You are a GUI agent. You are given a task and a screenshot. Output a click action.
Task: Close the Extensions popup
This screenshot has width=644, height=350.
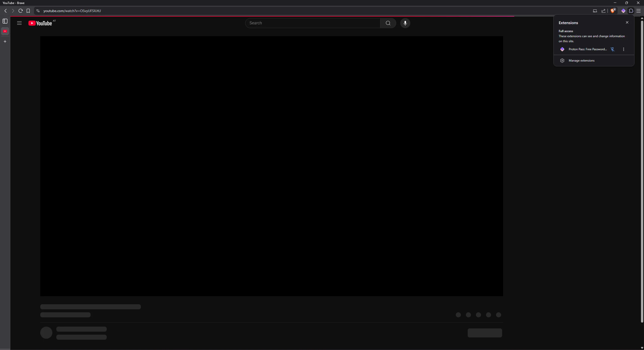point(627,22)
